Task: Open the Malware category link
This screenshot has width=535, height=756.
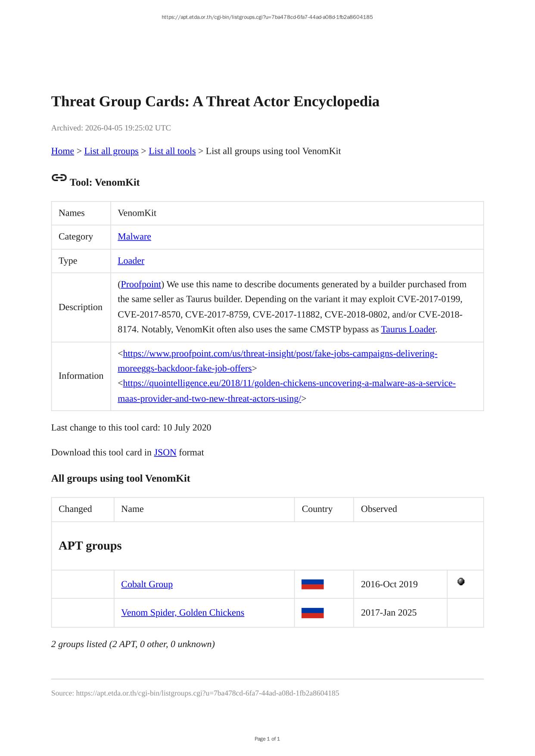Action: click(134, 236)
